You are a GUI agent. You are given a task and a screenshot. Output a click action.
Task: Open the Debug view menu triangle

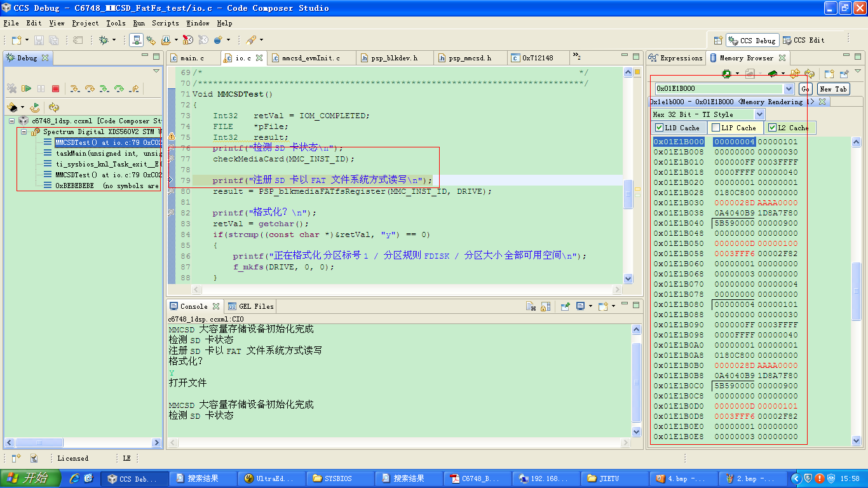(156, 71)
